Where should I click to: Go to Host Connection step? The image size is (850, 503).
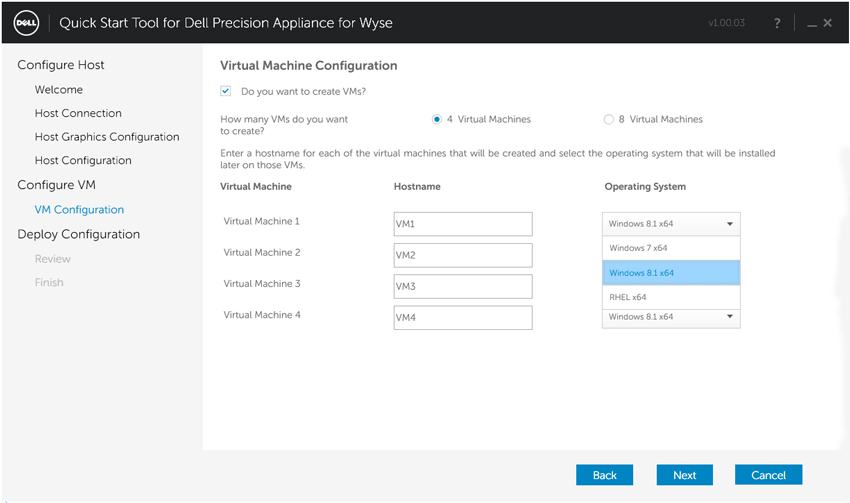[78, 113]
